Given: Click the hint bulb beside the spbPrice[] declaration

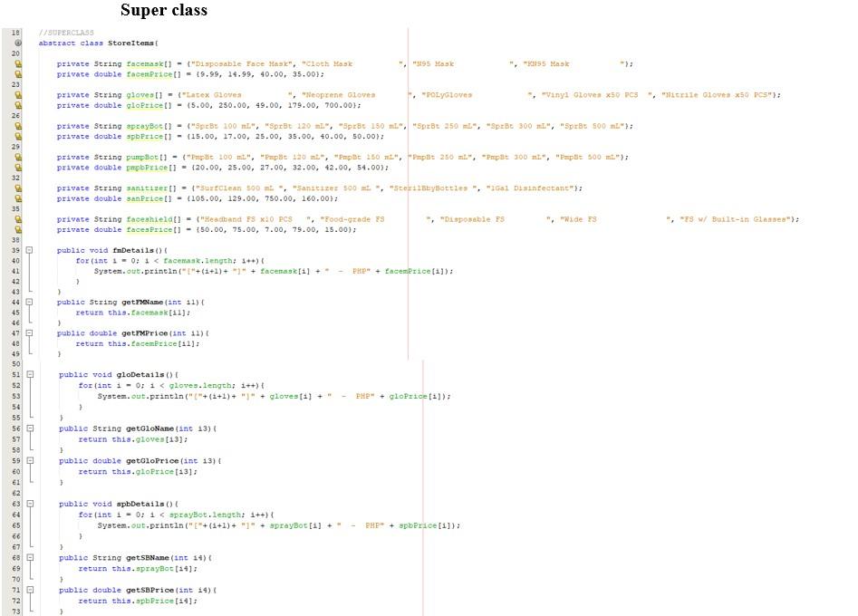Looking at the screenshot, I should [x=18, y=137].
